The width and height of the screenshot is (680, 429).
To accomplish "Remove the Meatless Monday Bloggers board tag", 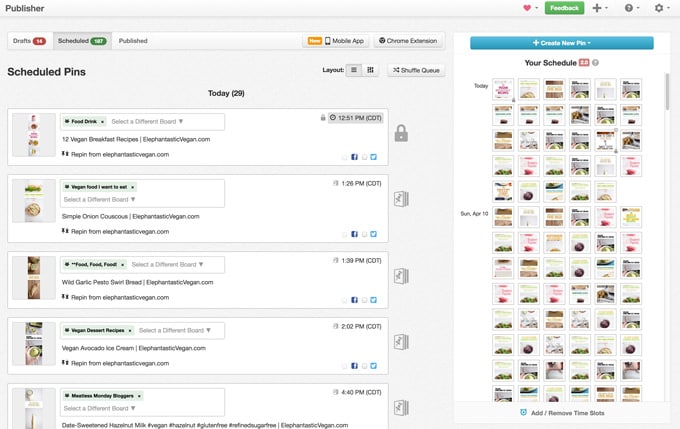I will [x=139, y=396].
